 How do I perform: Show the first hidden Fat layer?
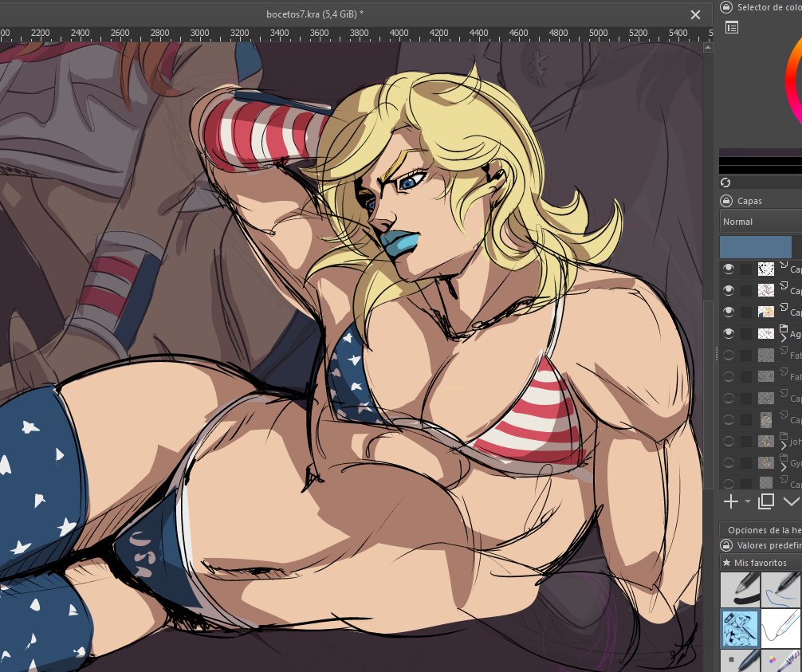[729, 355]
